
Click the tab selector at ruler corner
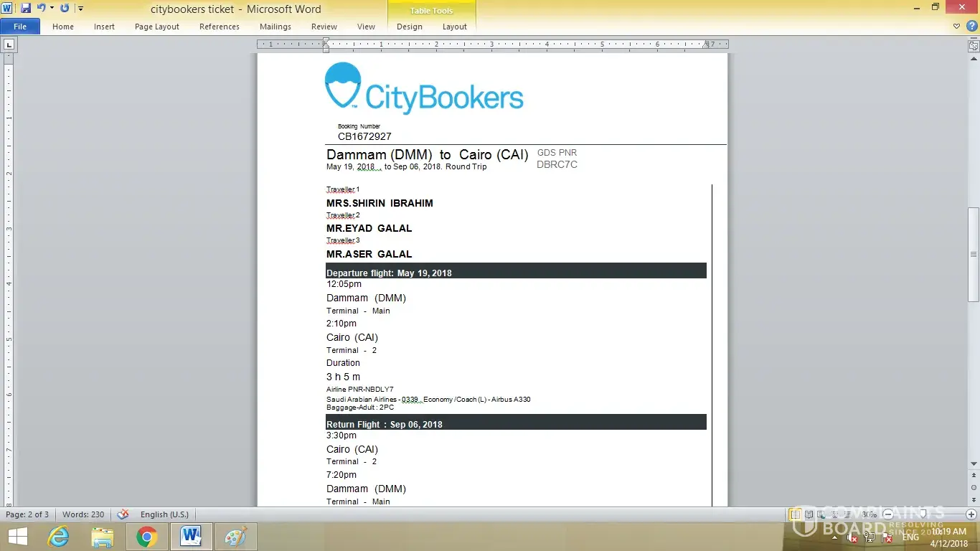click(x=9, y=44)
